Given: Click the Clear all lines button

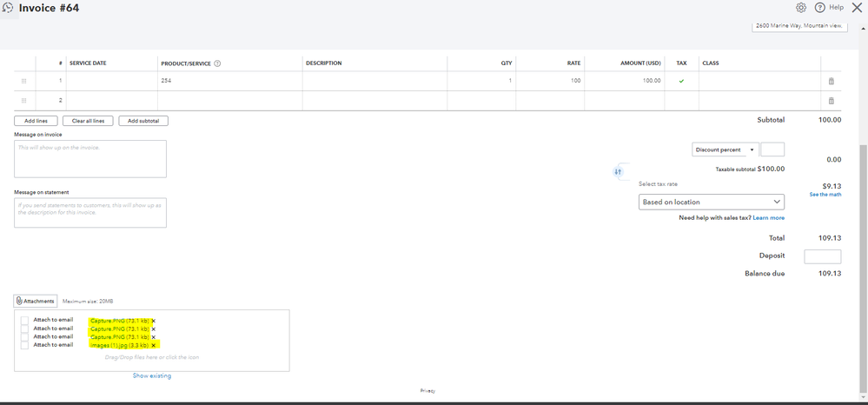Looking at the screenshot, I should point(88,121).
